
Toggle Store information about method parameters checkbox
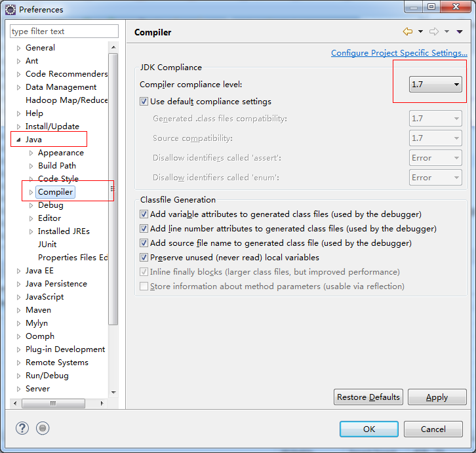click(x=144, y=286)
